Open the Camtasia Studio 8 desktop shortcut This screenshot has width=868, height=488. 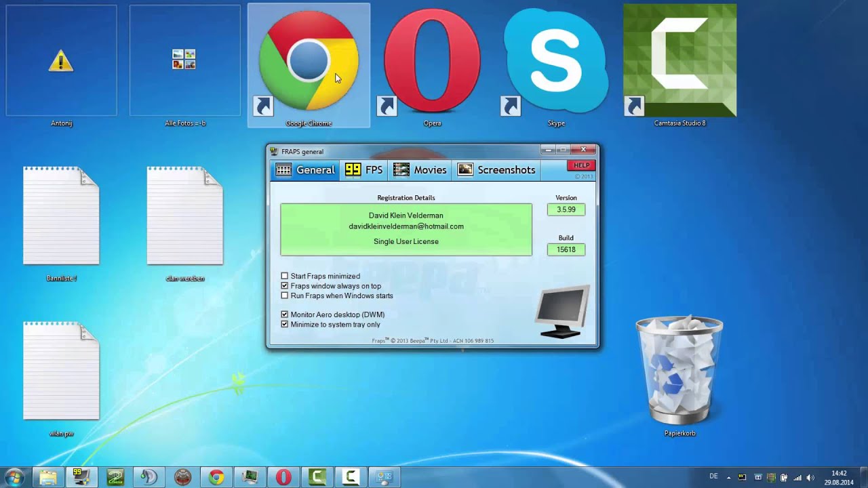tap(679, 65)
